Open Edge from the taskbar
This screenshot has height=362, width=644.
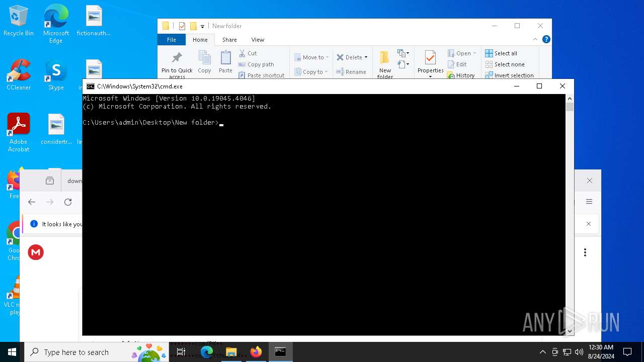(206, 352)
